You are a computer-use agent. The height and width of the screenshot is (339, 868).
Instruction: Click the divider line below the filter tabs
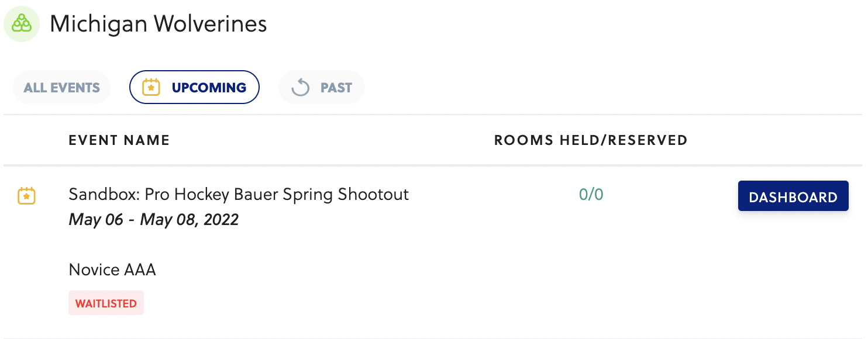point(433,115)
